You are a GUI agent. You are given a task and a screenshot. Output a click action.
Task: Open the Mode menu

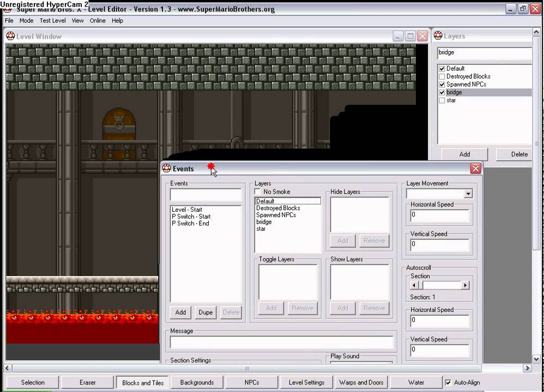26,21
